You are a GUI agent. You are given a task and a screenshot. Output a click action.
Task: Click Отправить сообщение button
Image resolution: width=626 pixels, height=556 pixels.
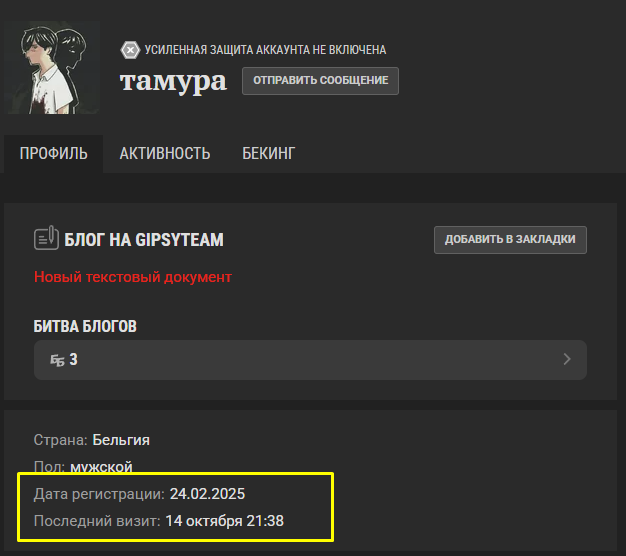(x=320, y=81)
